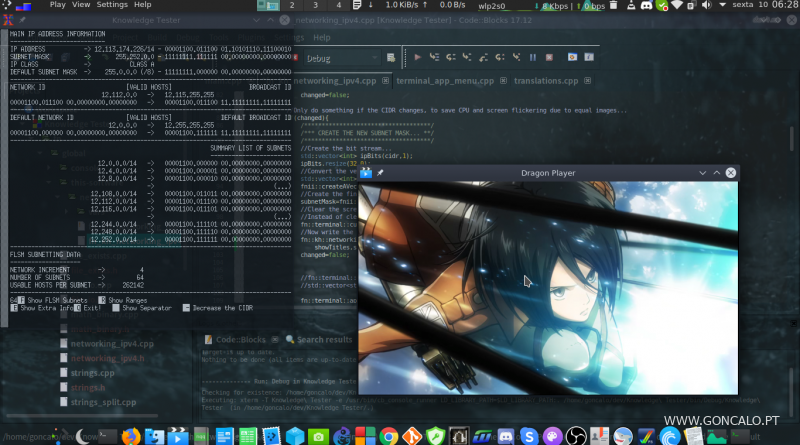
Task: Open the Help menu in the top bar
Action: click(142, 5)
